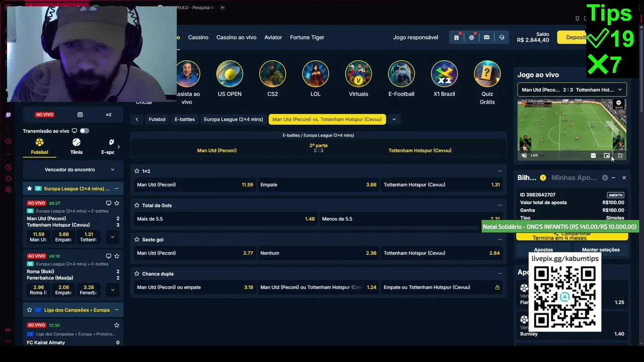Collapse the 1×2 market section
Image resolution: width=644 pixels, height=362 pixels.
500,171
